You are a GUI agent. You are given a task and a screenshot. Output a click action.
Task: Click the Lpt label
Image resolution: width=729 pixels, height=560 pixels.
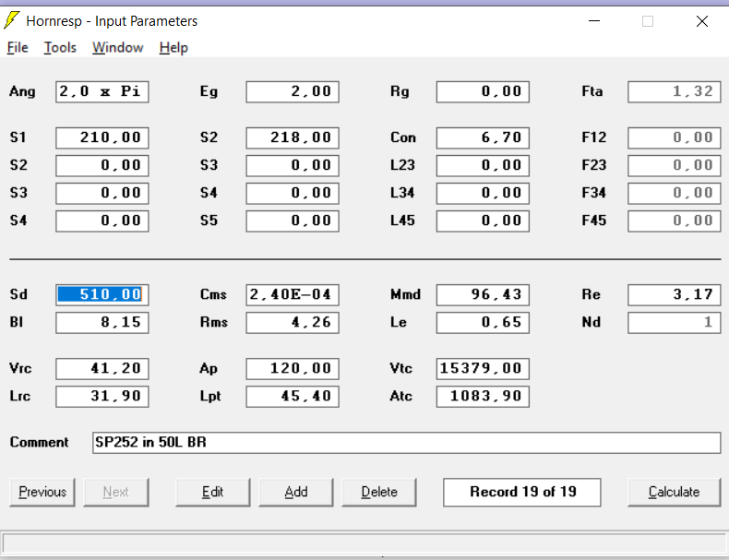point(210,397)
